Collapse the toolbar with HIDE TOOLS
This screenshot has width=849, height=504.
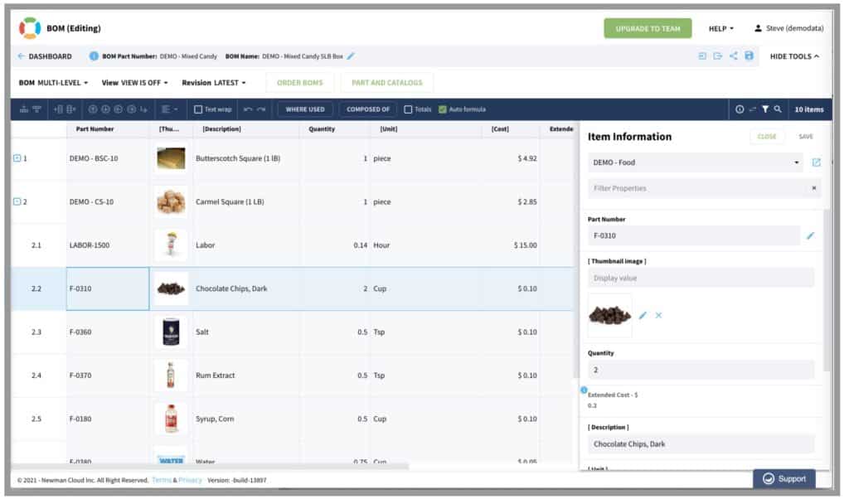(x=794, y=56)
